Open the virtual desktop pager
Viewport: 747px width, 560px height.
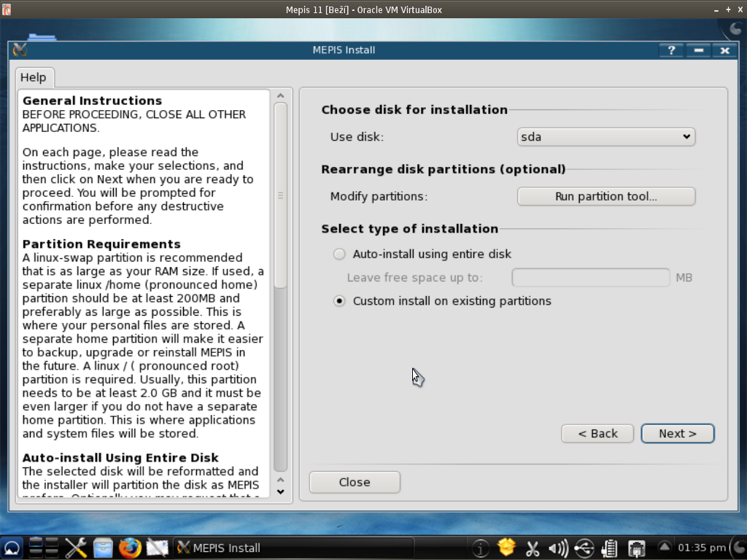pyautogui.click(x=43, y=548)
